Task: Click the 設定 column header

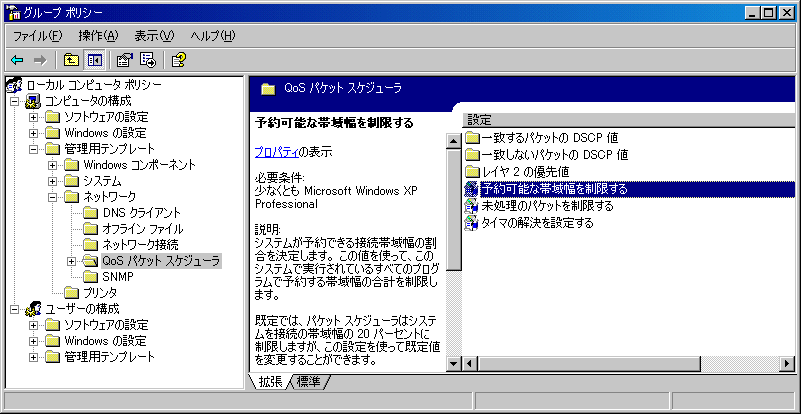Action: point(629,120)
